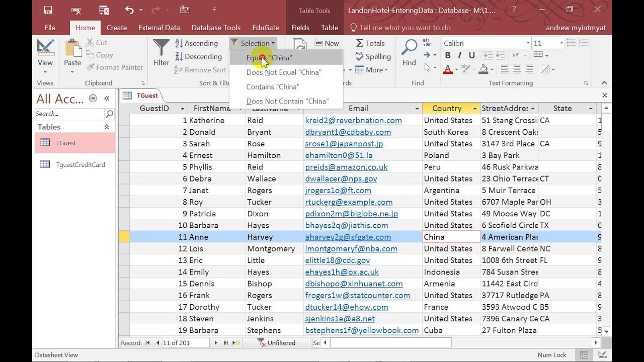
Task: Open TguestCreditCard table in navigation pane
Action: click(74, 164)
